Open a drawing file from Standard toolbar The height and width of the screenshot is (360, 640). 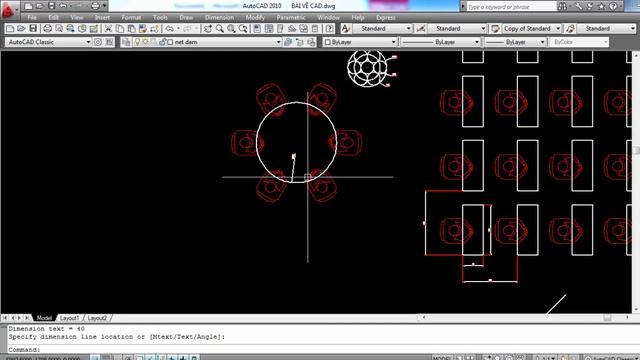click(21, 29)
